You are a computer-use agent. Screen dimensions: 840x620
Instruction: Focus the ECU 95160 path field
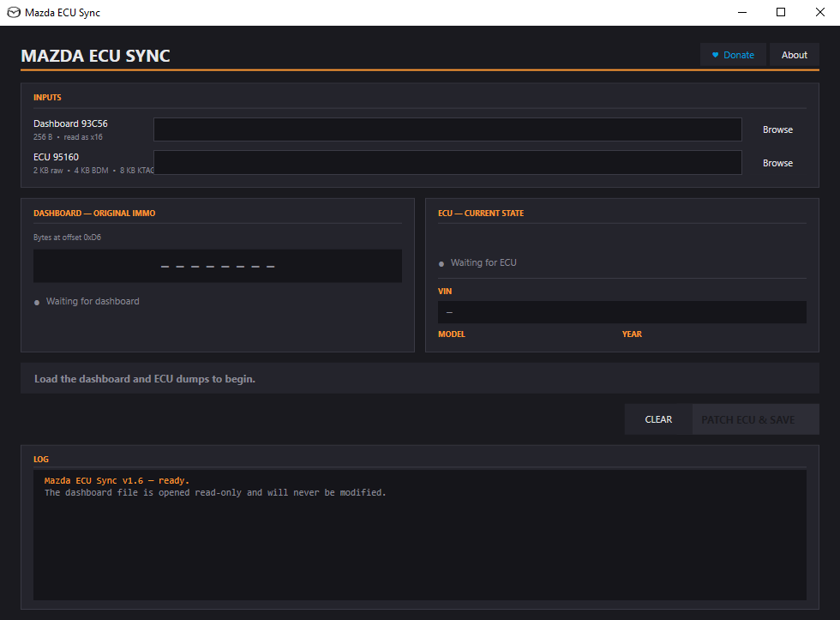(447, 162)
